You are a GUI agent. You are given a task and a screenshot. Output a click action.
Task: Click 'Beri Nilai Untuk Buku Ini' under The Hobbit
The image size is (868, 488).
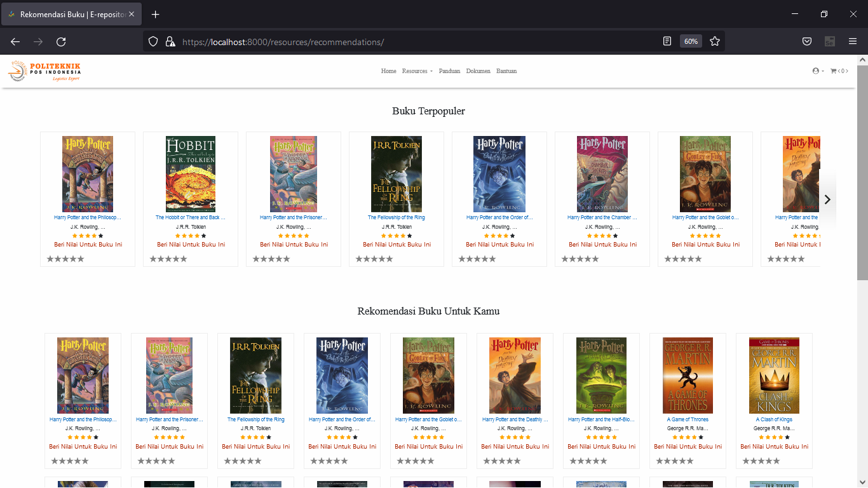[x=191, y=244]
